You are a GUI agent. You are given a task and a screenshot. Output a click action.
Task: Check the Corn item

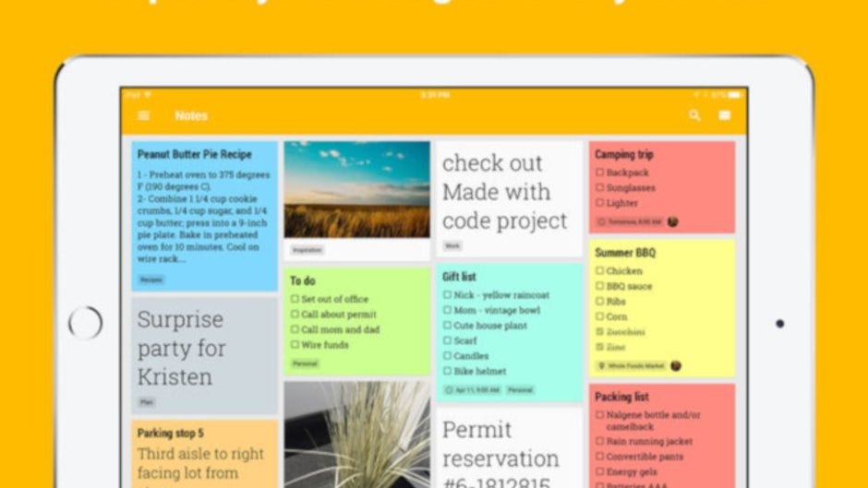tap(599, 316)
